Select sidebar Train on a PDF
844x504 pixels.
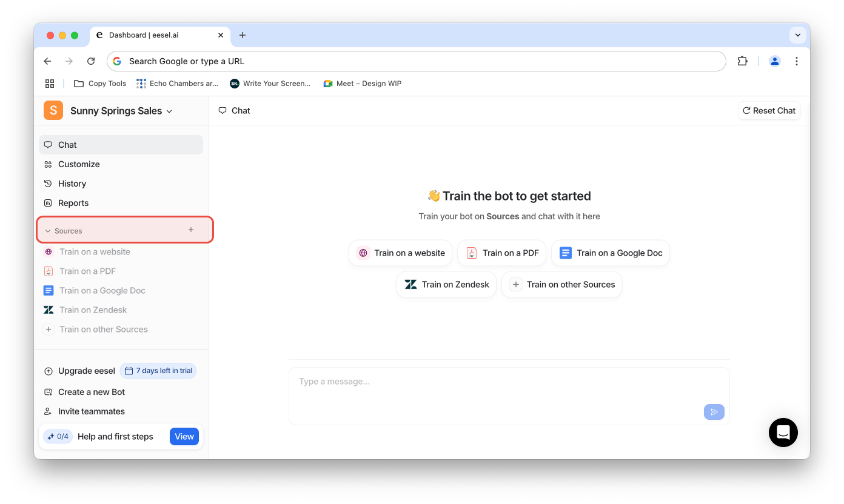pos(87,271)
